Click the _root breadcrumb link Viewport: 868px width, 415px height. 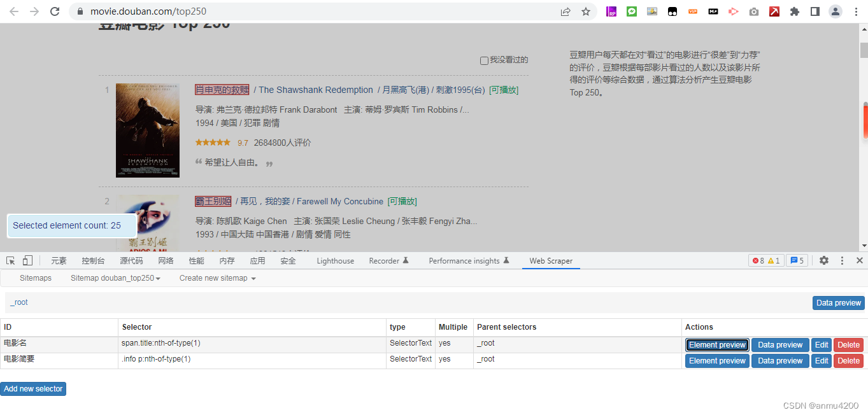pos(19,302)
